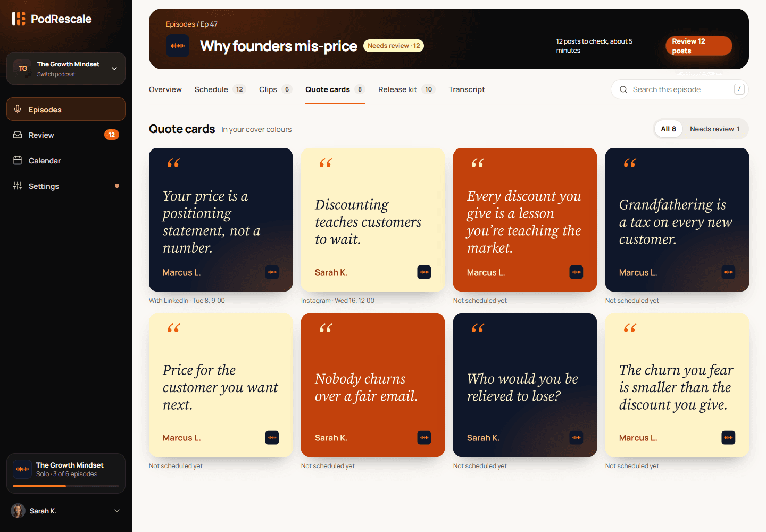This screenshot has width=766, height=532.
Task: Go to the Clips tab
Action: 276,89
